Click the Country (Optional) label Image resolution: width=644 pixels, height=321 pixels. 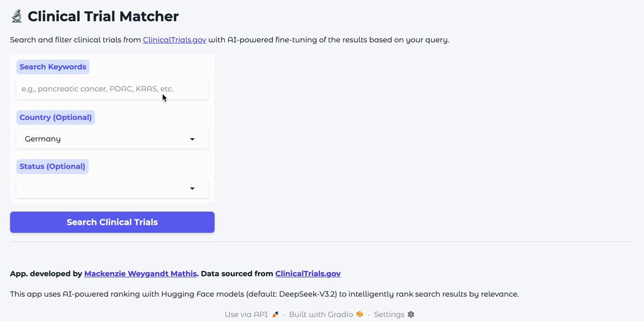56,118
